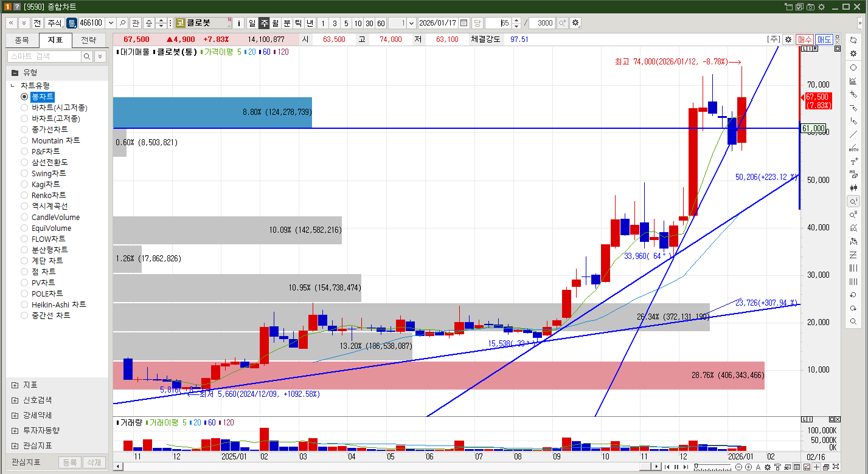Click the magnifier info lookup tool
This screenshot has width=868, height=474.
tap(853, 201)
